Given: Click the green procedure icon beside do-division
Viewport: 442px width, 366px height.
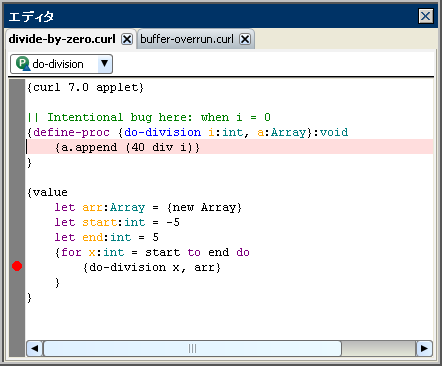Looking at the screenshot, I should click(23, 64).
